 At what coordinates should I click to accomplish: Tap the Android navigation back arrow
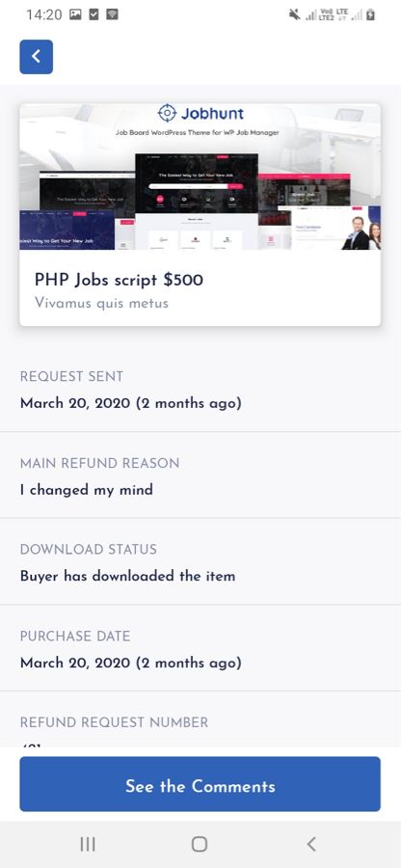coord(311,844)
